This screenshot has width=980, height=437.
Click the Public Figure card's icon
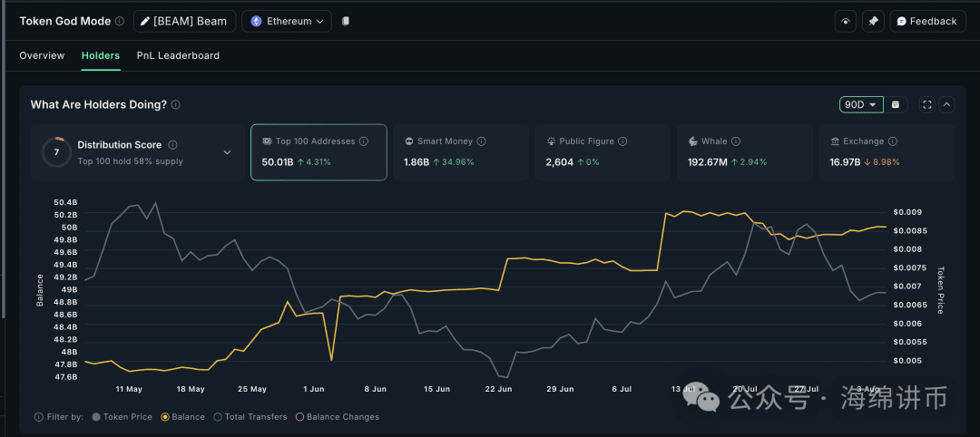551,141
